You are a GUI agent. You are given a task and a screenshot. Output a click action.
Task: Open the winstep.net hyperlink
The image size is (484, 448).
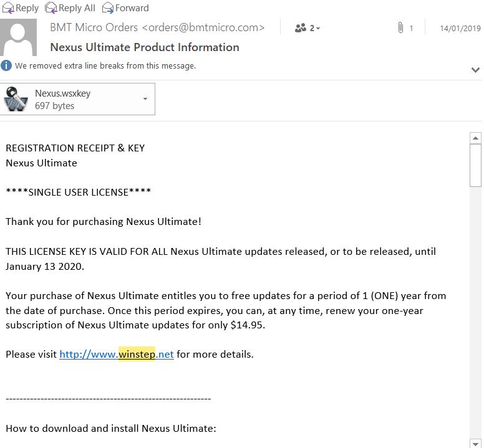(117, 355)
